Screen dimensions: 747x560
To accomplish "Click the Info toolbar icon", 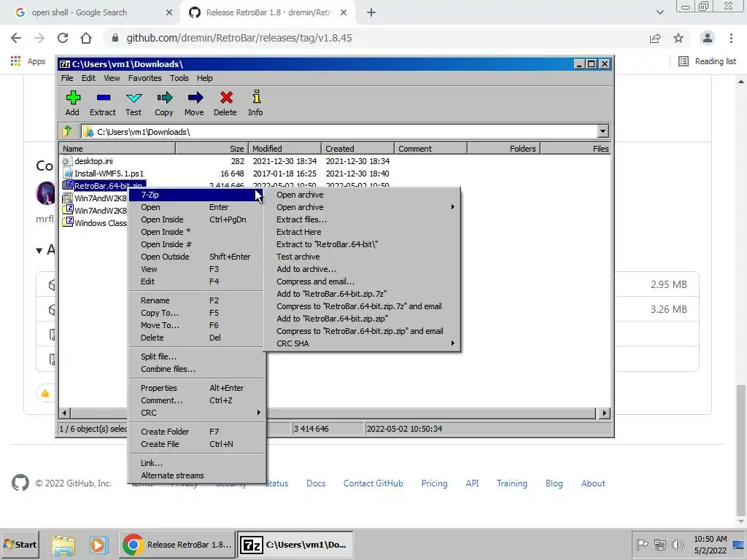I will [256, 103].
